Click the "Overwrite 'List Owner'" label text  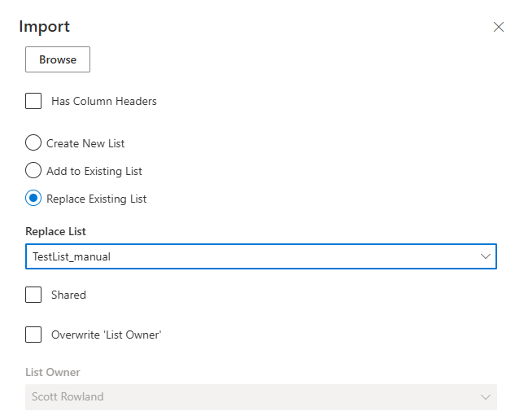(x=106, y=334)
